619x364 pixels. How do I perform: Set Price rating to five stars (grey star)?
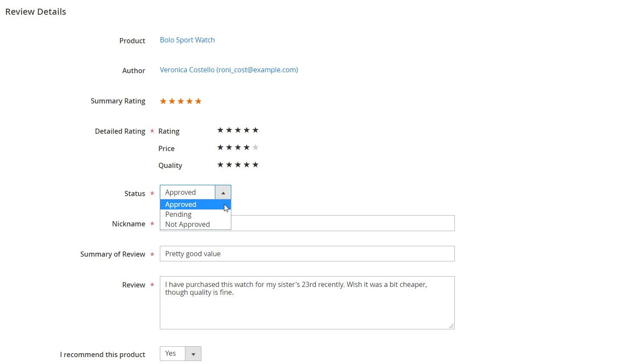256,147
